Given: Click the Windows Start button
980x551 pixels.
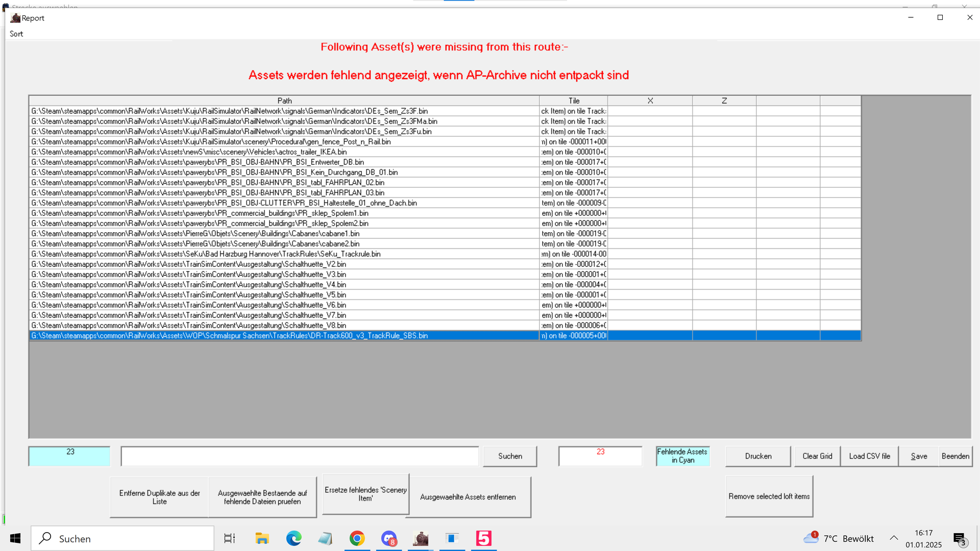Looking at the screenshot, I should coord(15,538).
